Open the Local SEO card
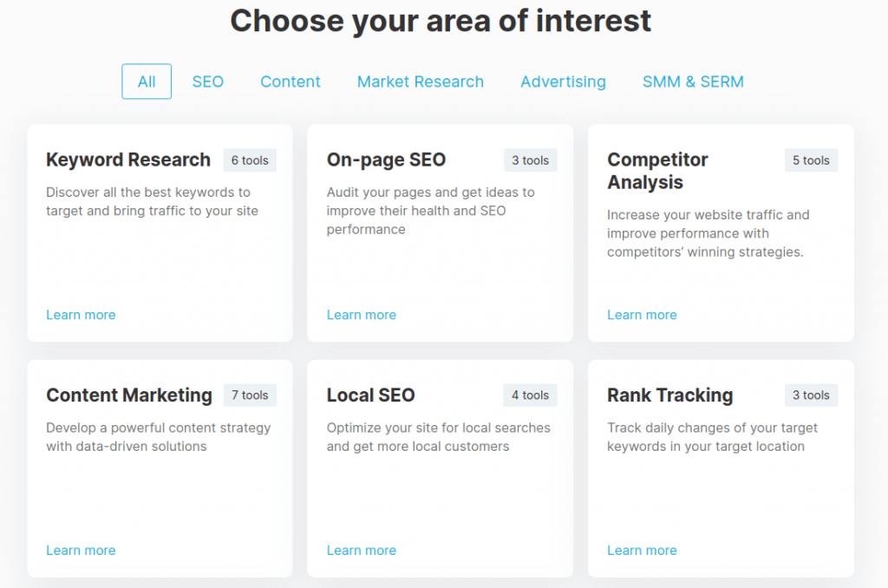The height and width of the screenshot is (588, 888). point(371,395)
